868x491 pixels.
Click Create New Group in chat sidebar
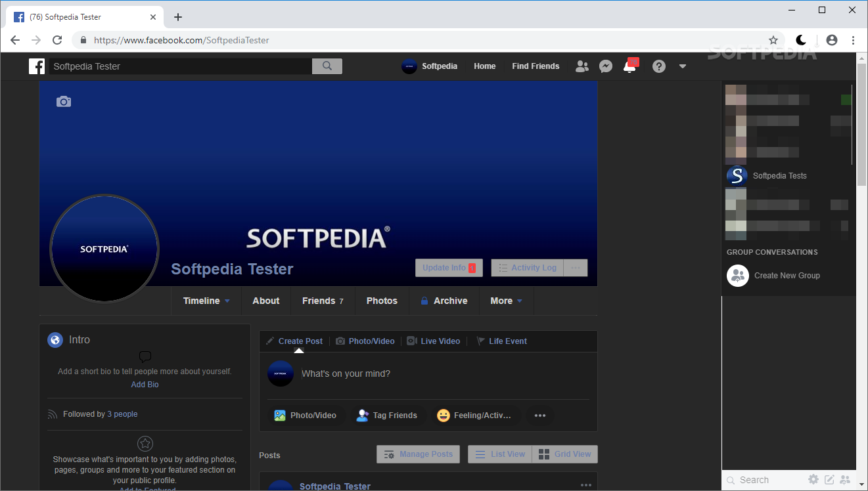pos(787,276)
